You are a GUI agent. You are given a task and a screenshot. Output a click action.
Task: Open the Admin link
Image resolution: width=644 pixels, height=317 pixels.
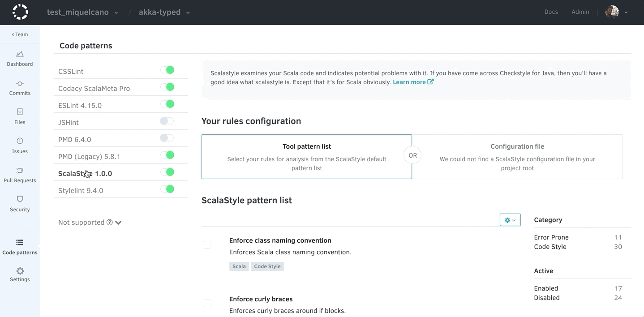[580, 12]
